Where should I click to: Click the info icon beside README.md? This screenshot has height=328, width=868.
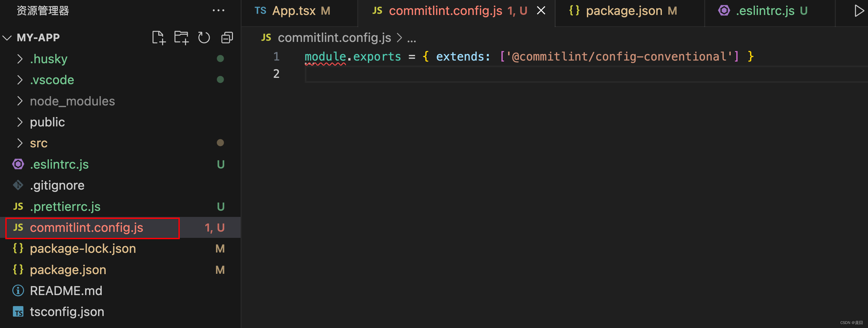[x=18, y=290]
